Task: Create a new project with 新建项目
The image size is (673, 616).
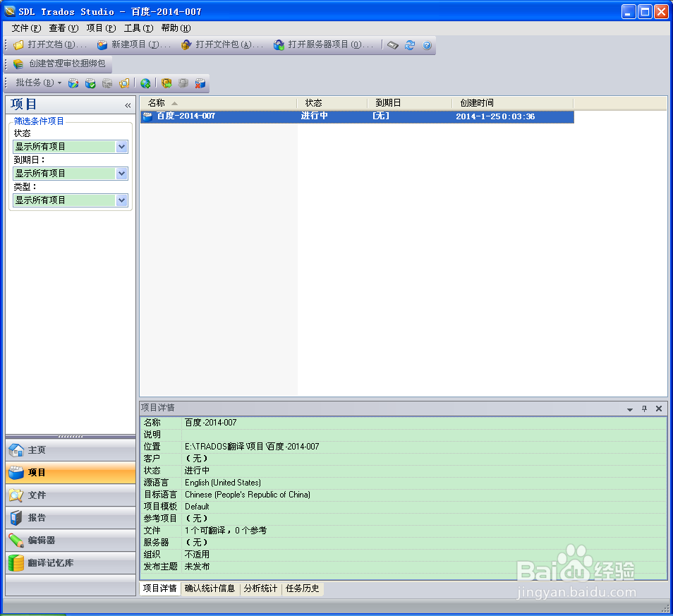Action: point(134,44)
